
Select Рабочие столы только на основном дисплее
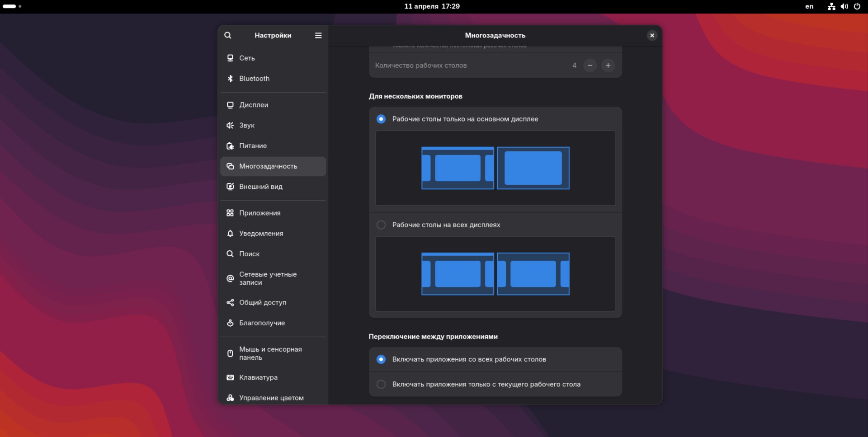tap(381, 119)
